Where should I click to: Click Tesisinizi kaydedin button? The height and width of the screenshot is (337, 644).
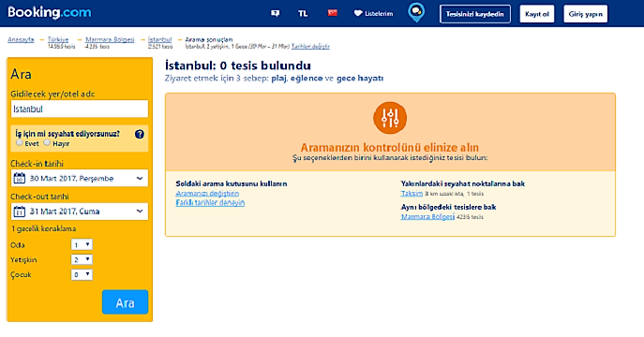click(475, 14)
